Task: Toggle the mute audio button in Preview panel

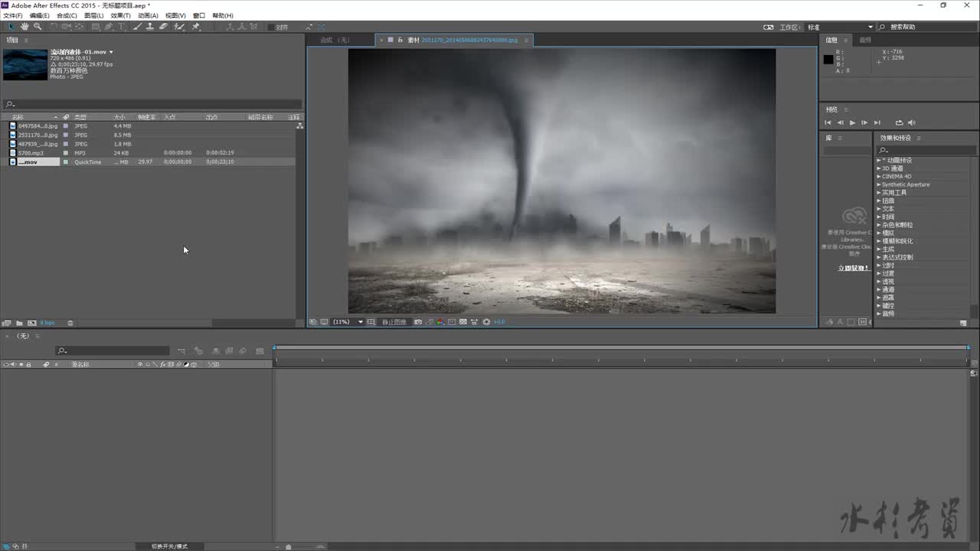Action: (912, 122)
